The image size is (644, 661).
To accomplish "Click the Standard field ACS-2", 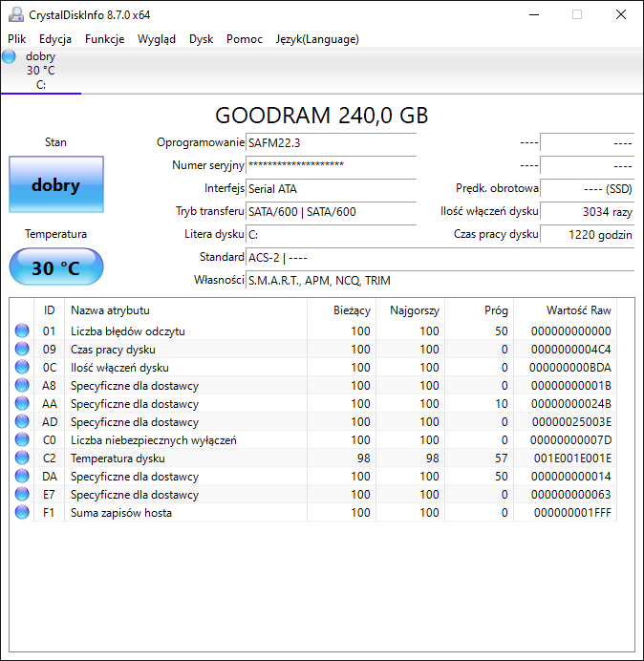I will pyautogui.click(x=440, y=257).
